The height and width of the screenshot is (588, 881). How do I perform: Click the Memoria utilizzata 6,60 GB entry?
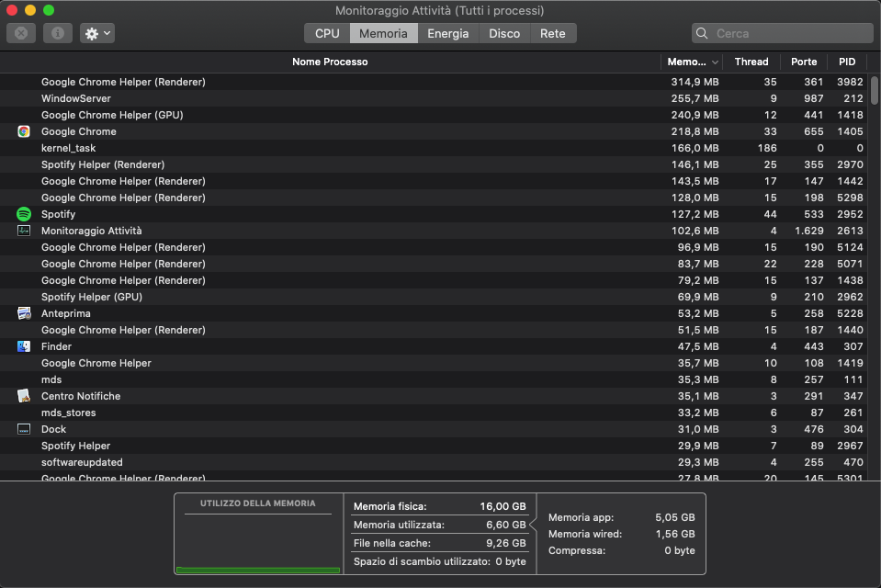(x=440, y=525)
